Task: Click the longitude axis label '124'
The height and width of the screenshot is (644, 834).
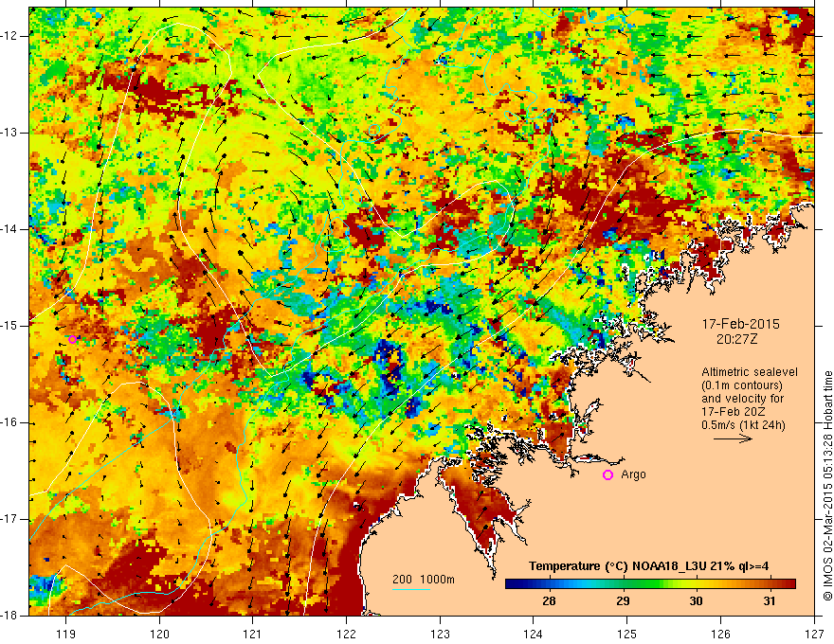Action: tap(534, 634)
